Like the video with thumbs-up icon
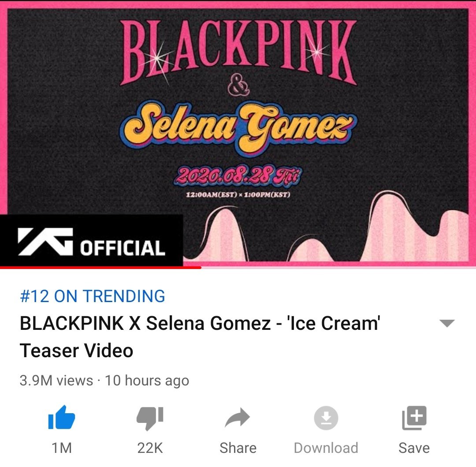This screenshot has width=476, height=467. point(62,418)
